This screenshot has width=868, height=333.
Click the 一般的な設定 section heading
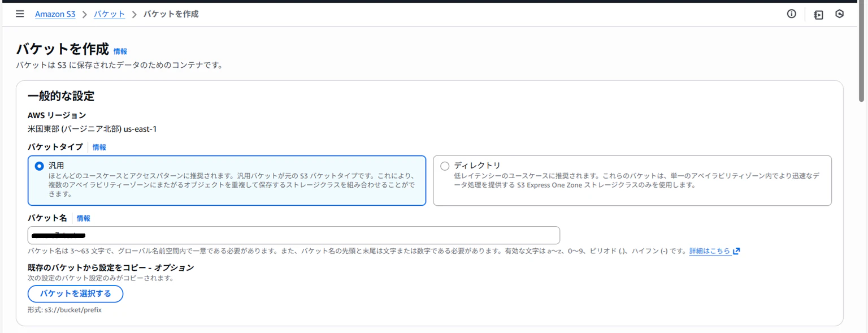click(61, 96)
